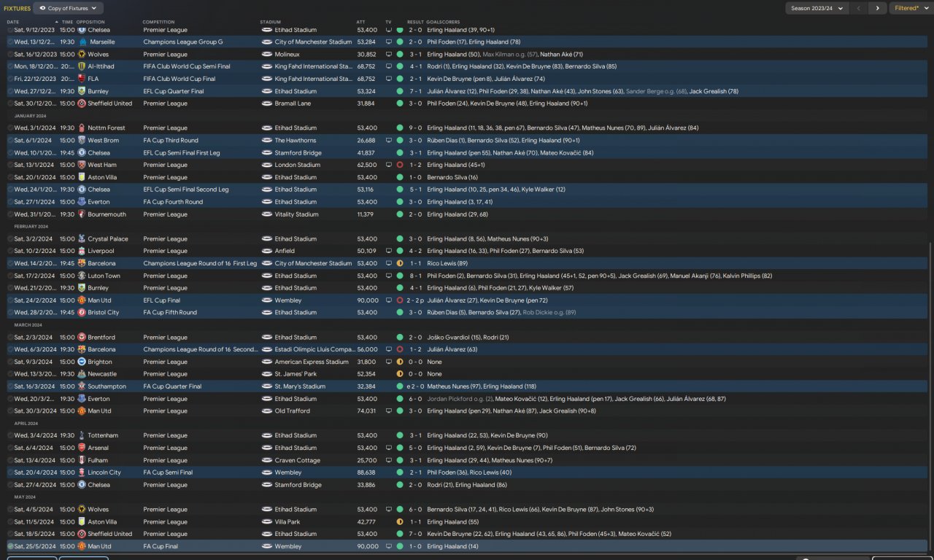
Task: Open the Estadi Olímpic Lluís Companys stadium link
Action: coord(314,349)
